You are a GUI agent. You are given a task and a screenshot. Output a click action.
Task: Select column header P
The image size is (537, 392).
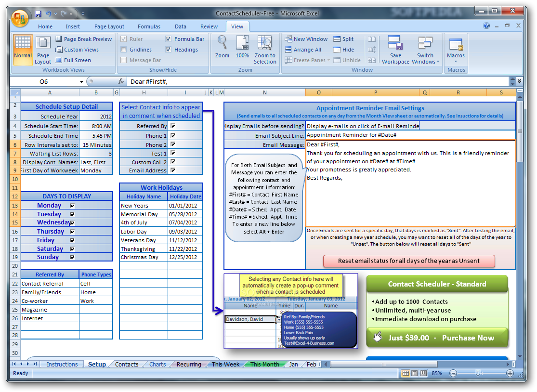[375, 92]
